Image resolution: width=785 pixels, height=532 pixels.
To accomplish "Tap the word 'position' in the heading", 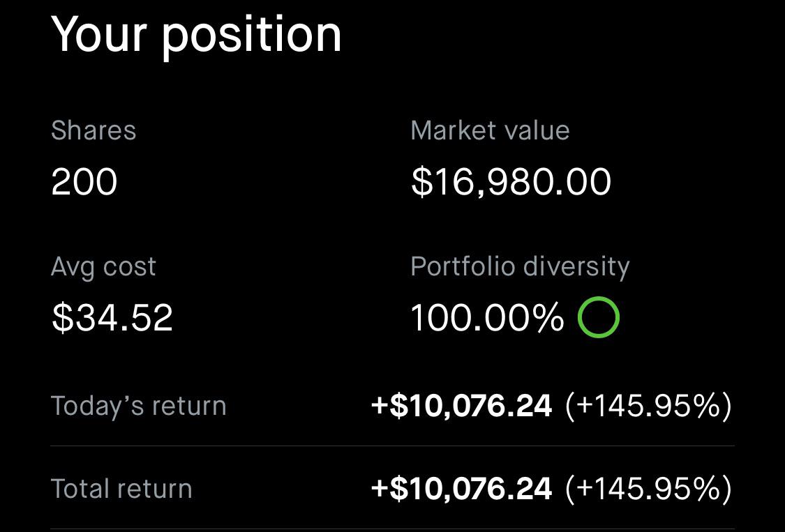I will click(252, 35).
